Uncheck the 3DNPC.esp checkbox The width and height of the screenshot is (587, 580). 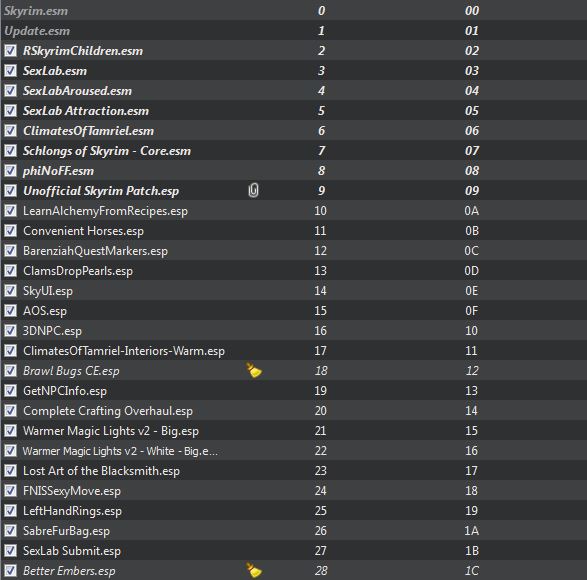pos(10,331)
